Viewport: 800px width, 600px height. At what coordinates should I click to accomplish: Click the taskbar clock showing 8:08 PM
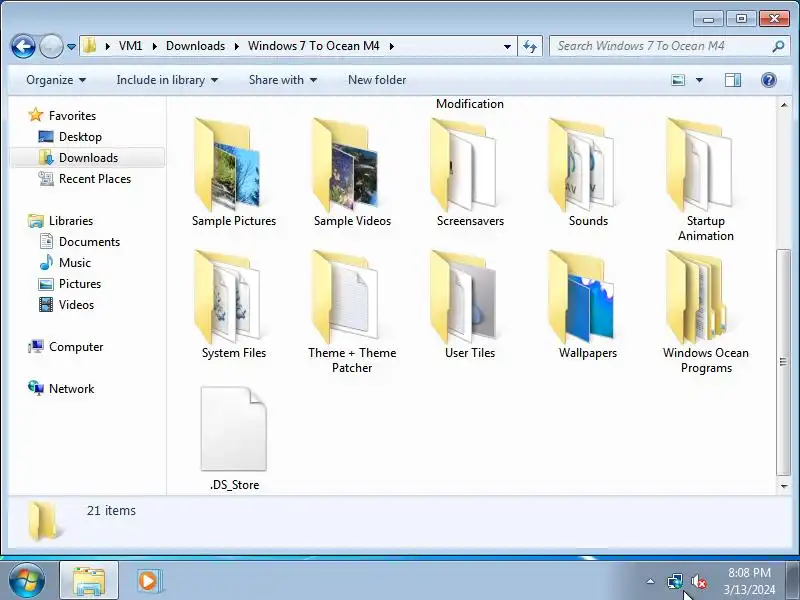click(749, 581)
